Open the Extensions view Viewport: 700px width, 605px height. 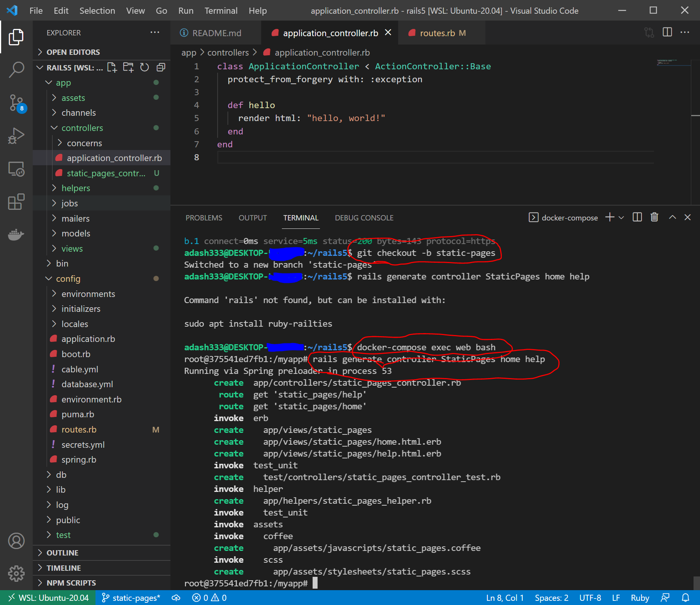click(16, 201)
